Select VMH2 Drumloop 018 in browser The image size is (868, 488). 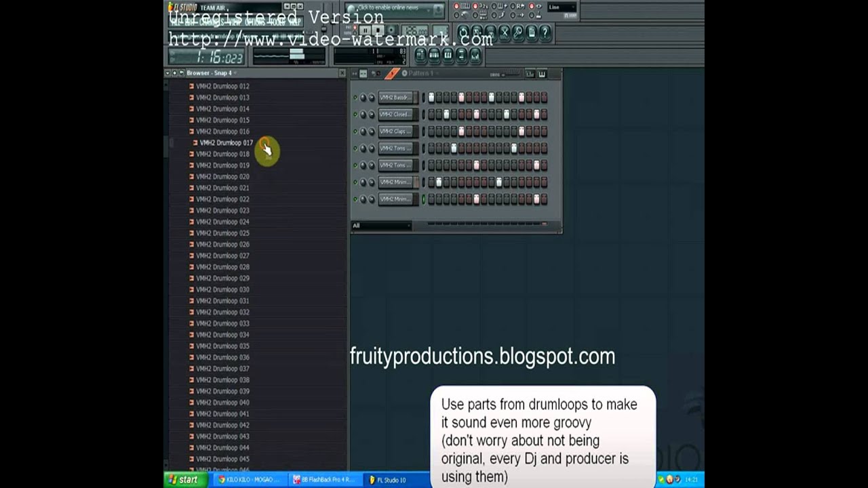pos(222,154)
